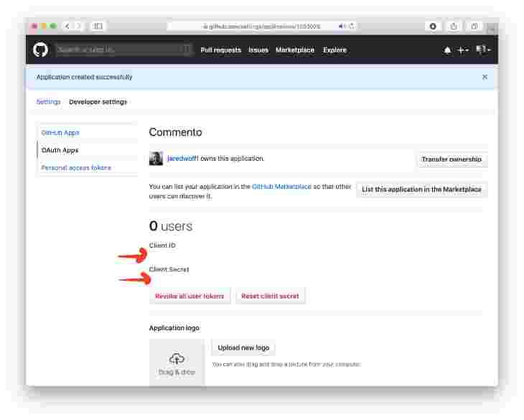Click the Client Secret label

(x=169, y=269)
